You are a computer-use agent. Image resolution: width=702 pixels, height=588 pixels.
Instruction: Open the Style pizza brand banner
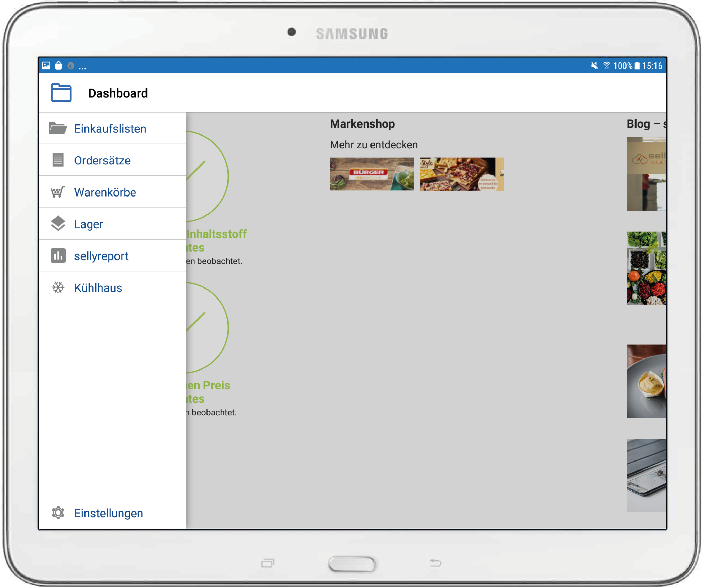pyautogui.click(x=462, y=174)
